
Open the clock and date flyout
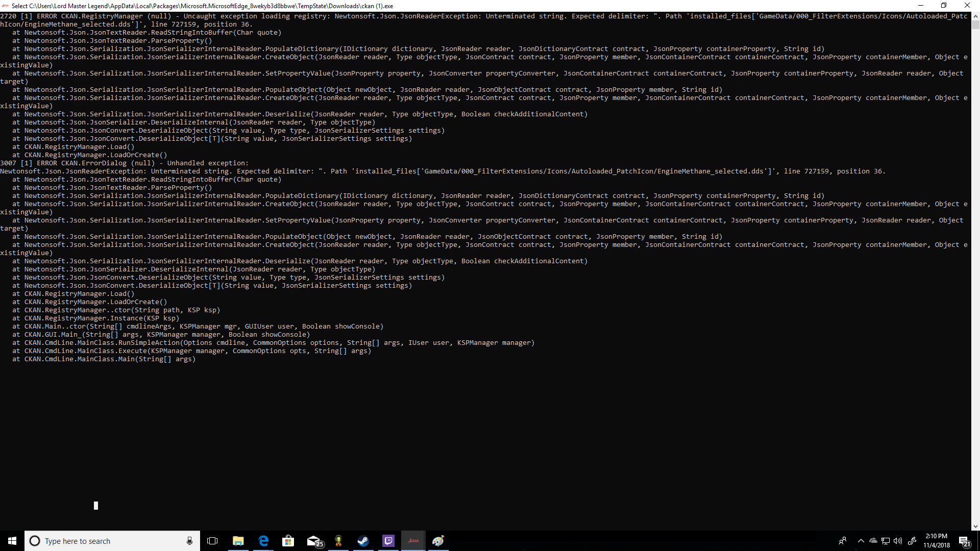[x=936, y=541]
